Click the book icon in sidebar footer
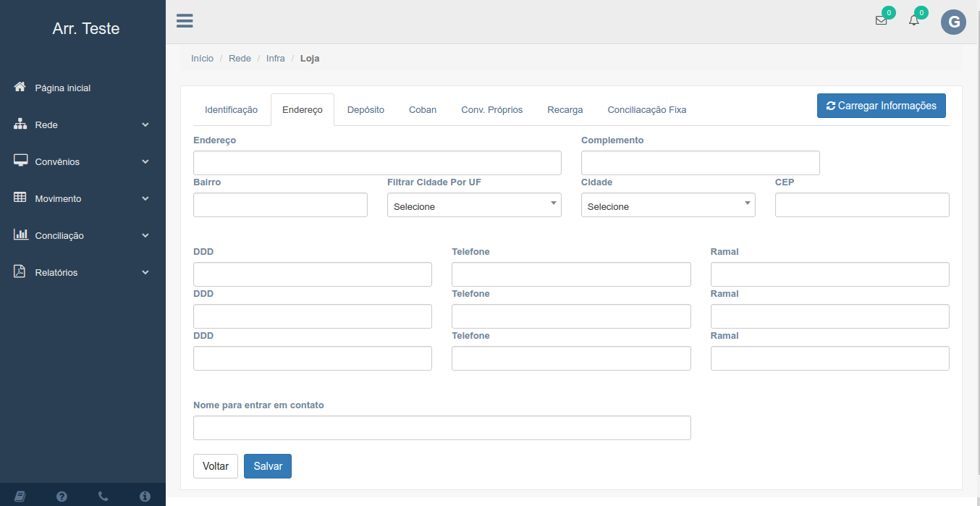Viewport: 980px width, 506px height. coord(20,496)
